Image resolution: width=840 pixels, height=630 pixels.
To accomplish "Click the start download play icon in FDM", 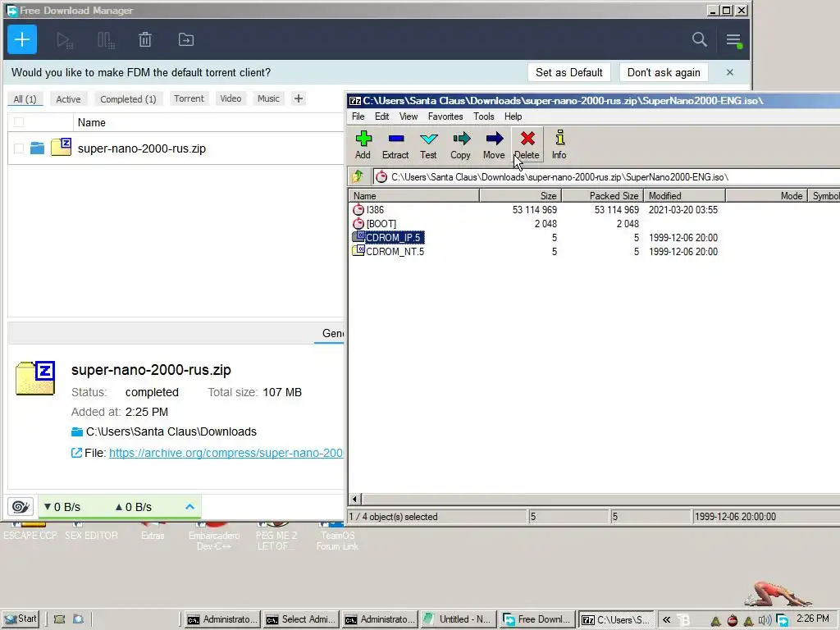I will pos(64,40).
